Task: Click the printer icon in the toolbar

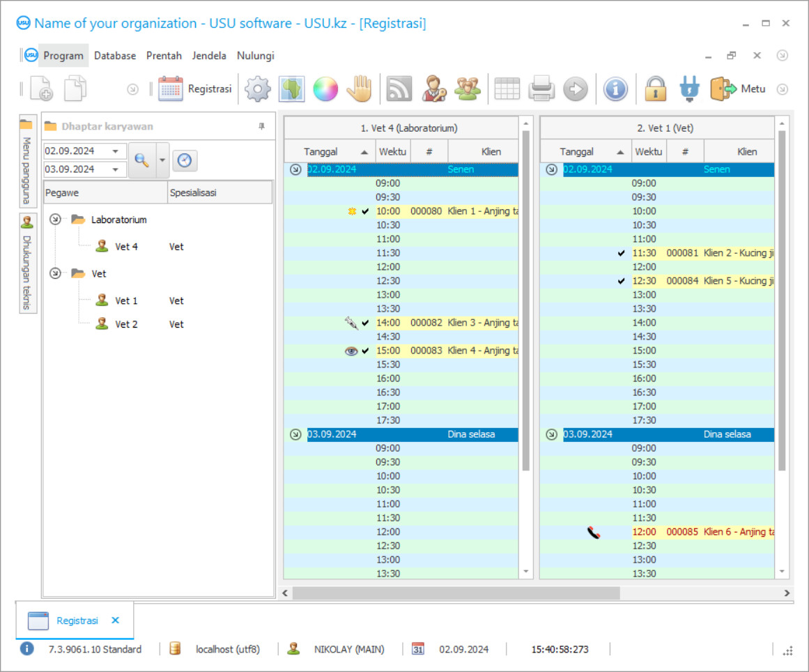Action: pyautogui.click(x=541, y=89)
